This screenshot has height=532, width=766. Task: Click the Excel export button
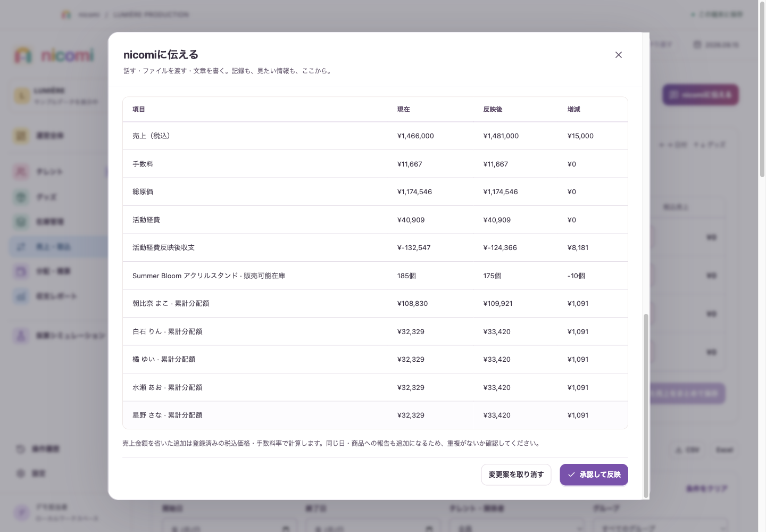tap(725, 450)
